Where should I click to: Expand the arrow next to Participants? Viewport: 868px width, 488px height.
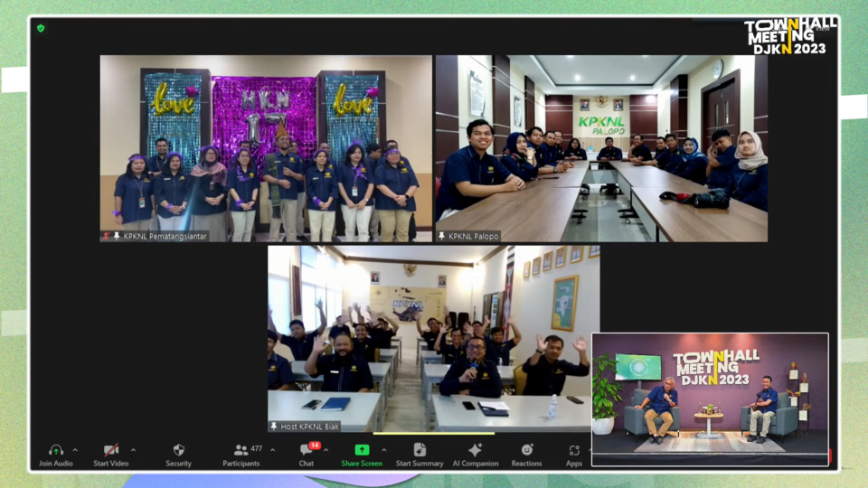(272, 449)
